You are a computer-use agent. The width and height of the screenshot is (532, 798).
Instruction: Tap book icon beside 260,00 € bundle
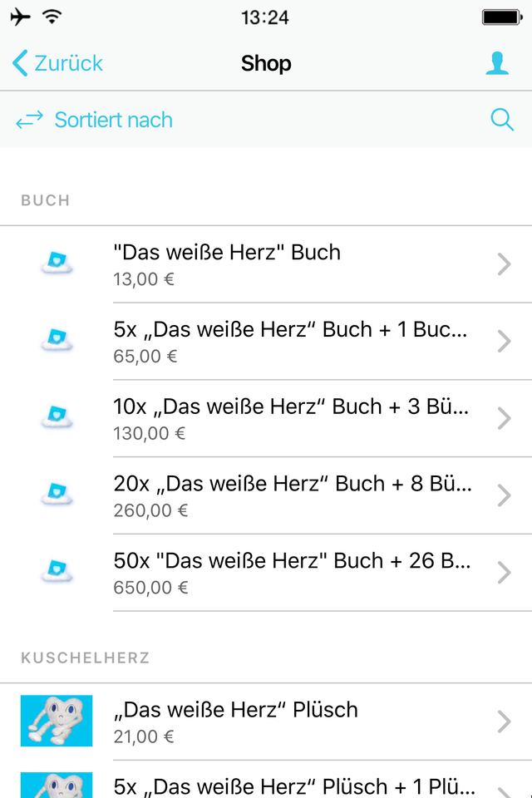(57, 495)
